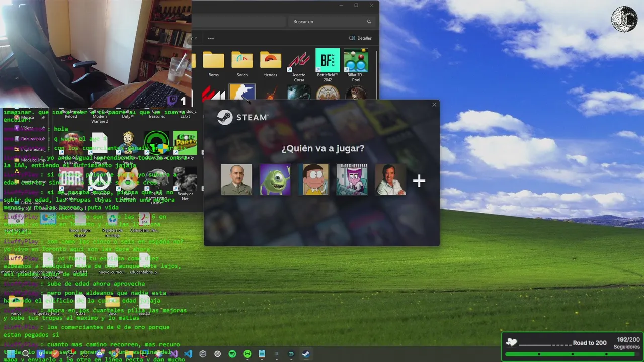Open the Coin Treasures item
Image resolution: width=644 pixels, height=362 pixels.
point(156,114)
